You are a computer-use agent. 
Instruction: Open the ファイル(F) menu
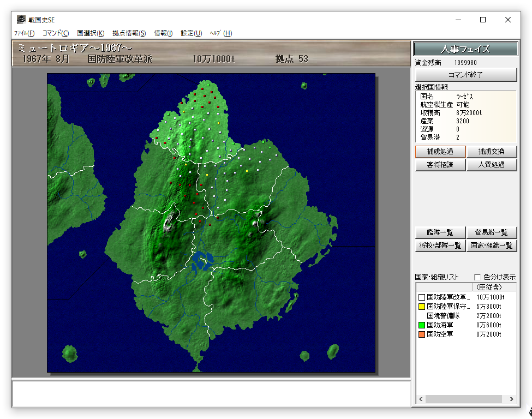24,33
